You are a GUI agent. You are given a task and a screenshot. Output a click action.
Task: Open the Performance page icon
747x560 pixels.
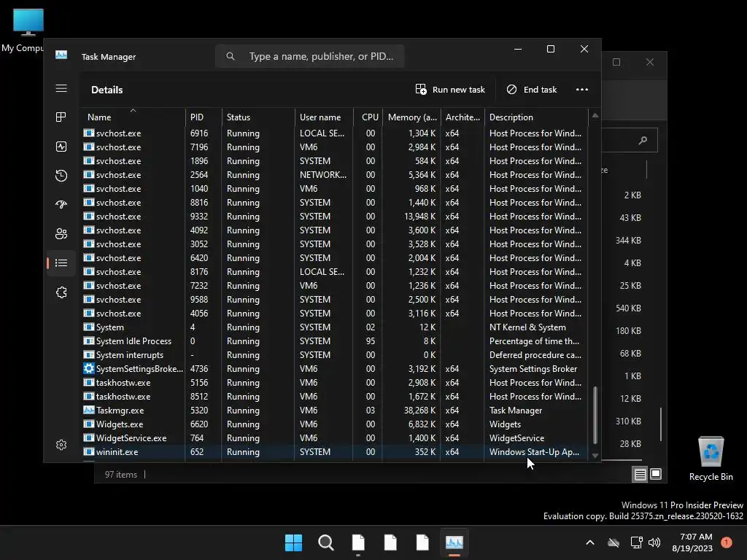click(x=61, y=147)
